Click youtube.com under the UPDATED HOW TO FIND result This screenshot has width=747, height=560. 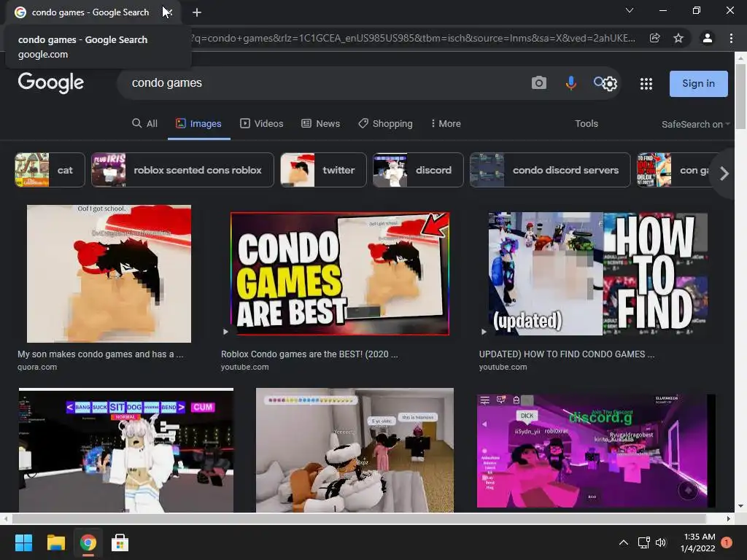point(503,367)
